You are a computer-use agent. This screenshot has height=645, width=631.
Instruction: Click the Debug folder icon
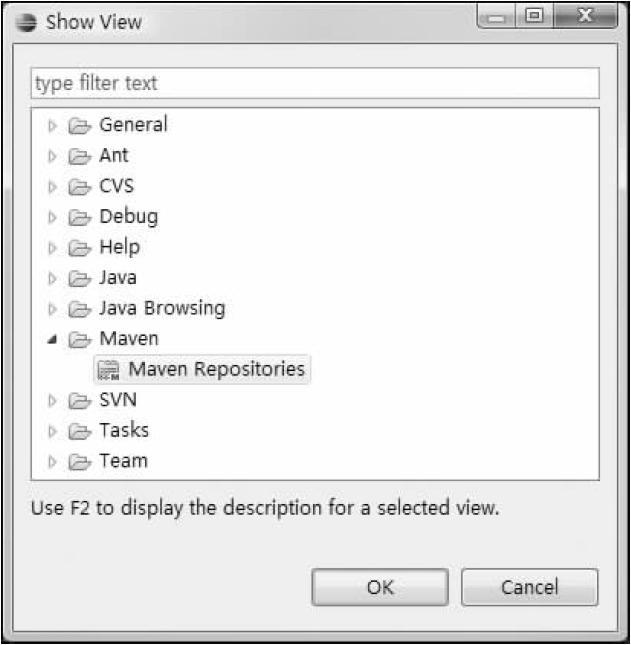pos(79,217)
